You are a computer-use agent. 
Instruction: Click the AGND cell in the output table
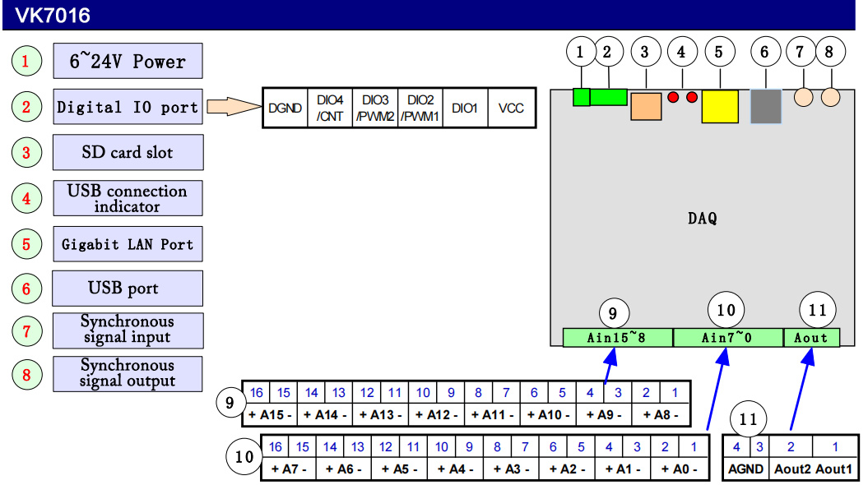(x=747, y=469)
